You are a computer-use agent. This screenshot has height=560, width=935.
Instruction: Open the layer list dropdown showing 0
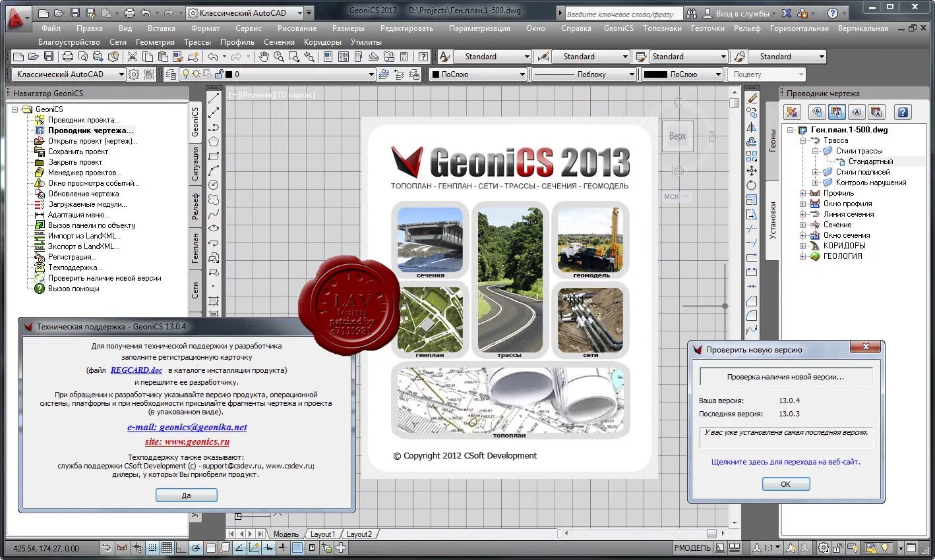[x=371, y=74]
